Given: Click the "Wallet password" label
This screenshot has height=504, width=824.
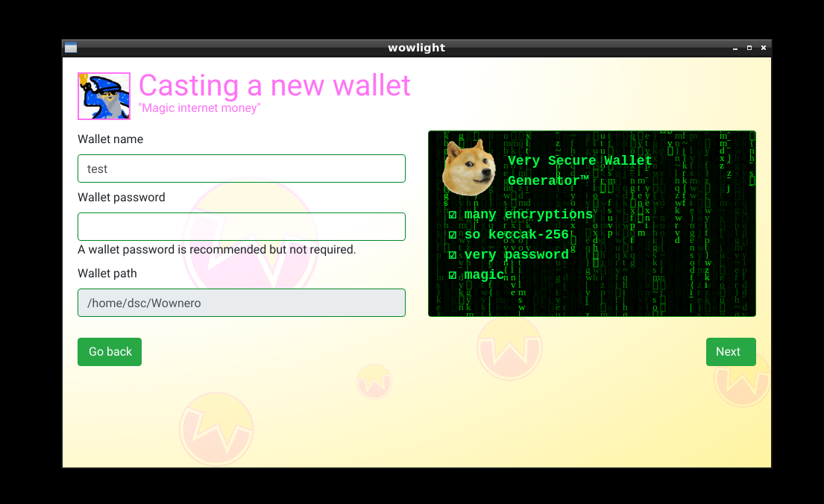Looking at the screenshot, I should 122,197.
